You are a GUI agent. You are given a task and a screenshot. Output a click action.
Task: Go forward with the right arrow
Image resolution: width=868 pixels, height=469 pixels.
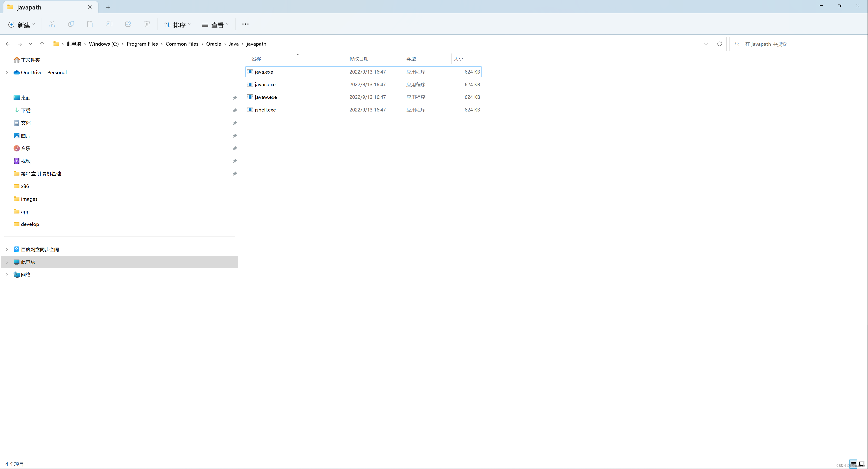[20, 44]
